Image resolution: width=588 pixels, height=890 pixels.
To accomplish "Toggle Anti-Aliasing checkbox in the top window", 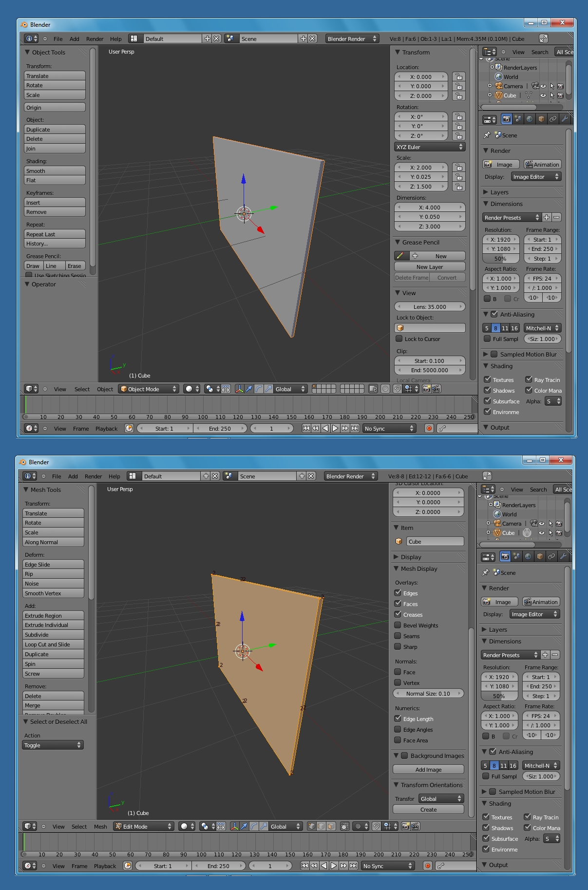I will pyautogui.click(x=494, y=314).
